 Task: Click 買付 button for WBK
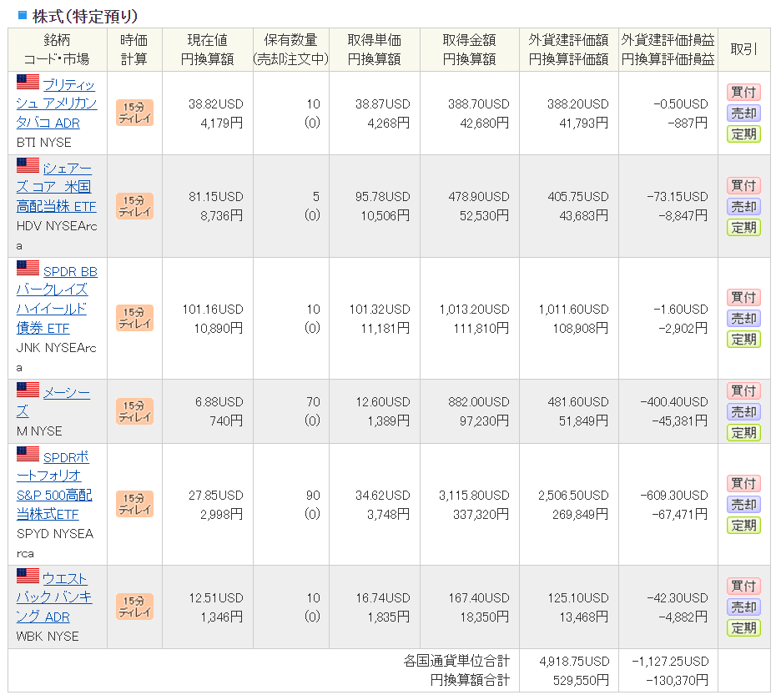(x=743, y=586)
